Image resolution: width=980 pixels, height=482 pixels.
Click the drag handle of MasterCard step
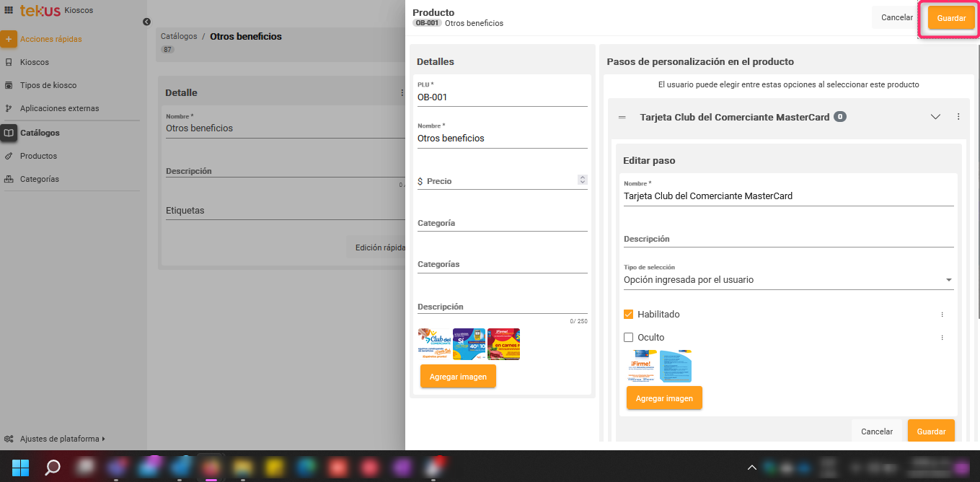click(x=622, y=117)
